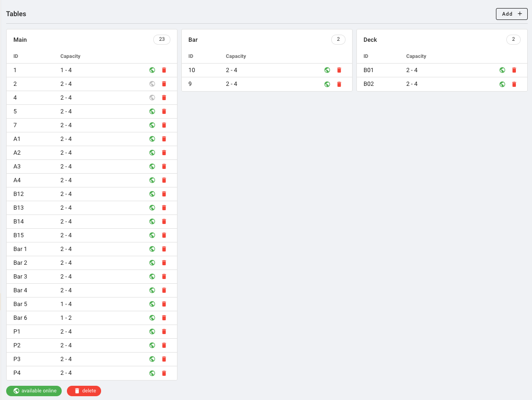Turn on online availability for table 4
The width and height of the screenshot is (532, 400).
click(x=152, y=98)
